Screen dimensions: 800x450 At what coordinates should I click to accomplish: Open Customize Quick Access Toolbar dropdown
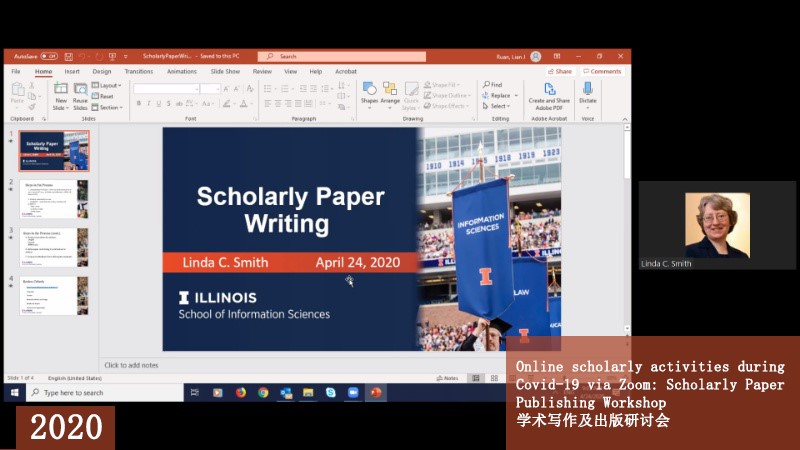click(x=126, y=57)
